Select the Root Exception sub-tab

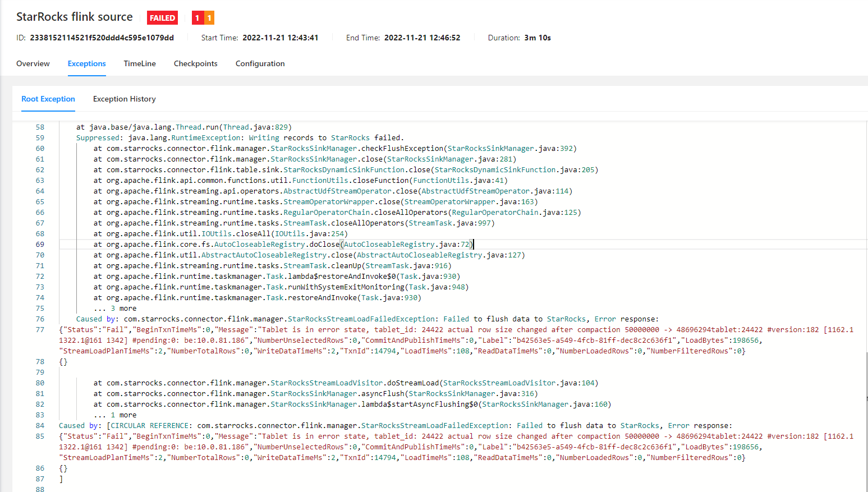(x=48, y=99)
